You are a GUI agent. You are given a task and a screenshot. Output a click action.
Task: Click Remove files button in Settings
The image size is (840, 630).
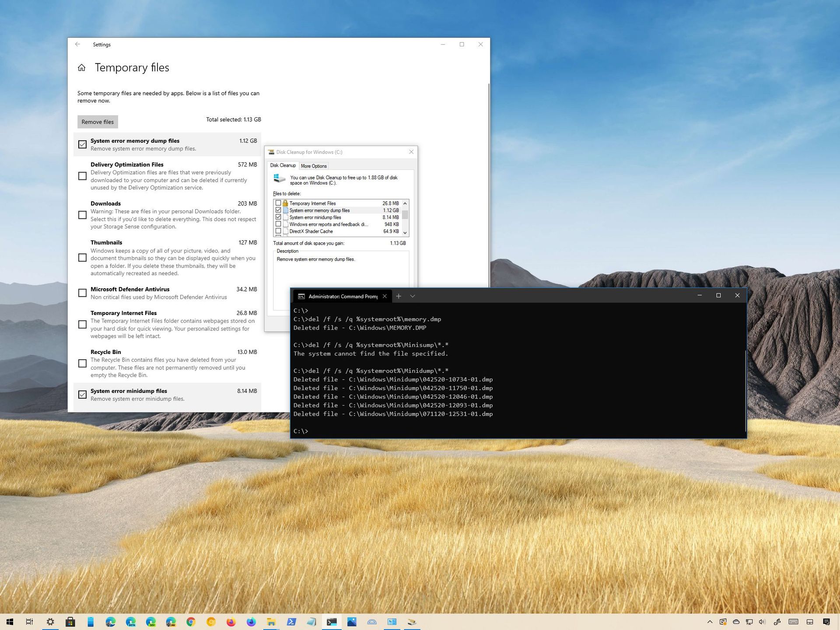coord(97,121)
